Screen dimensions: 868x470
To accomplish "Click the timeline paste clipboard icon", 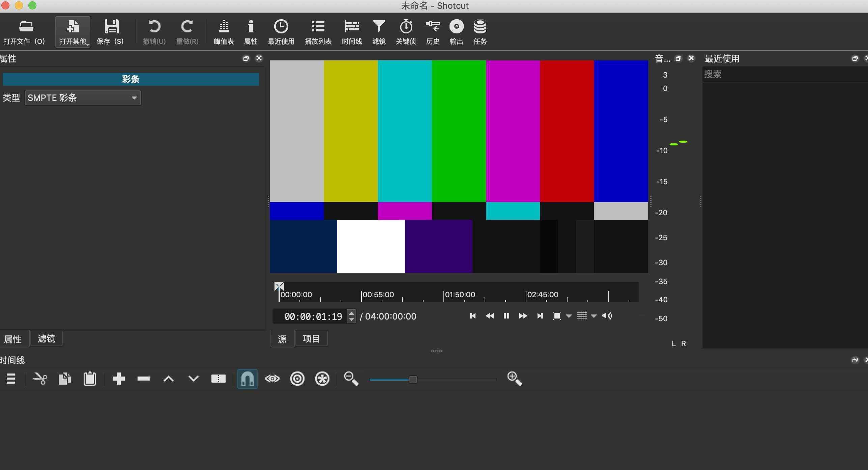I will click(x=90, y=379).
